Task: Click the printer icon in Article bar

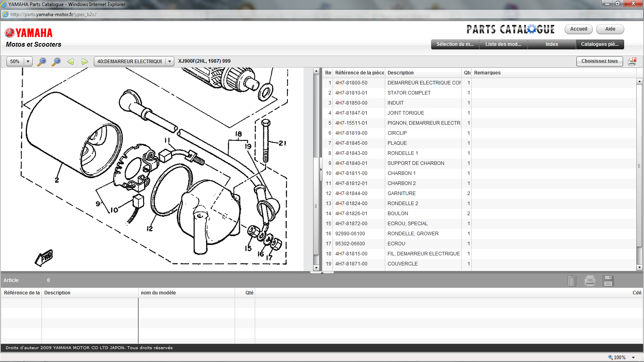Action: pyautogui.click(x=590, y=280)
